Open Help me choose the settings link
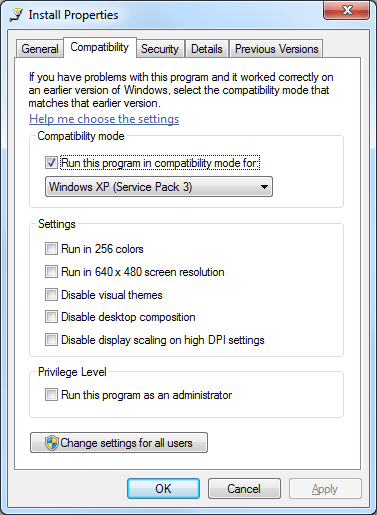 tap(104, 119)
